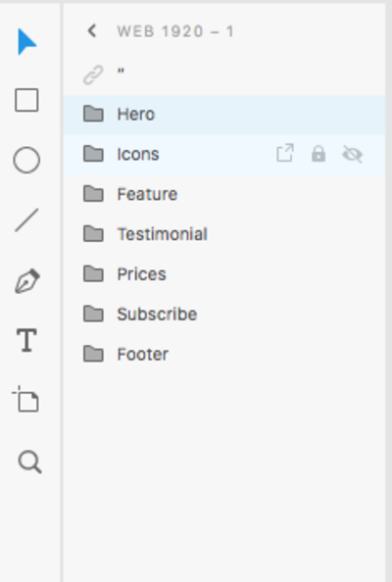Toggle visibility of the Icons layer
The image size is (392, 582).
click(352, 154)
